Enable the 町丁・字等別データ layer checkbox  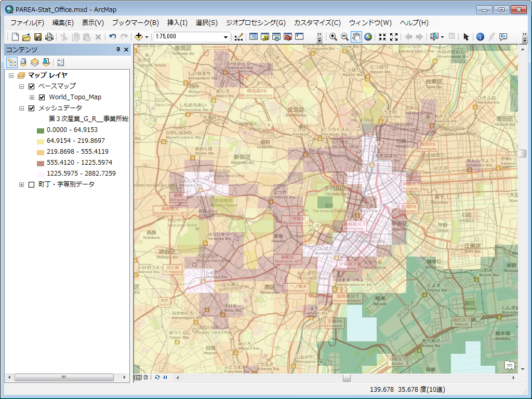[x=32, y=184]
